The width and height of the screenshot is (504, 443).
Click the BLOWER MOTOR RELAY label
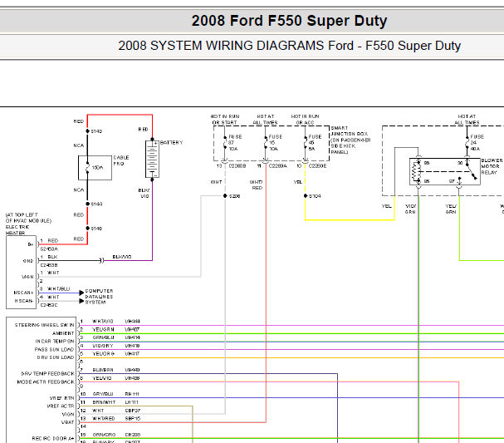coord(492,166)
